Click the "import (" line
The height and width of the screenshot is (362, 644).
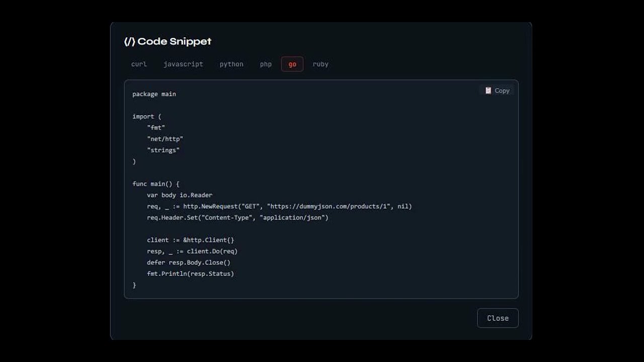[147, 116]
